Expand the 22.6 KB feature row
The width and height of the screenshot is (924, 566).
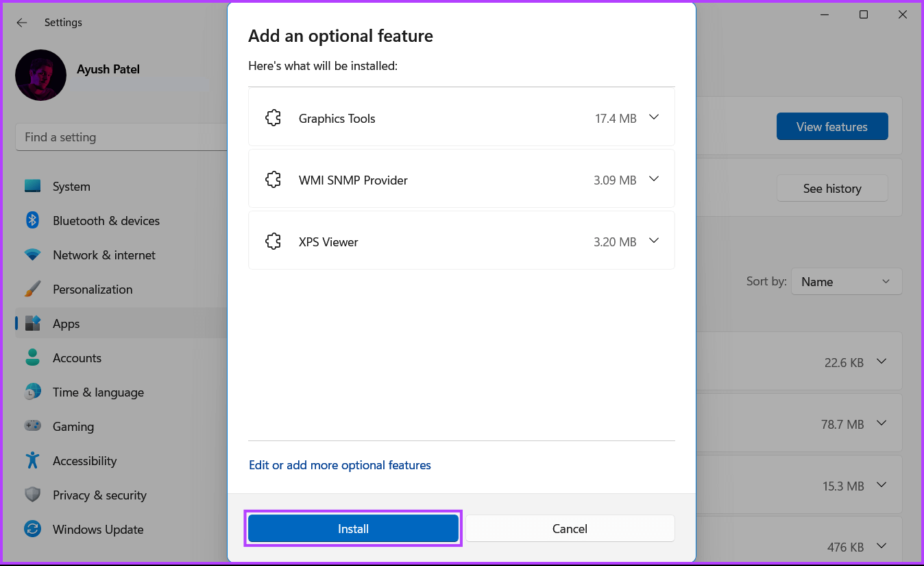pyautogui.click(x=882, y=362)
